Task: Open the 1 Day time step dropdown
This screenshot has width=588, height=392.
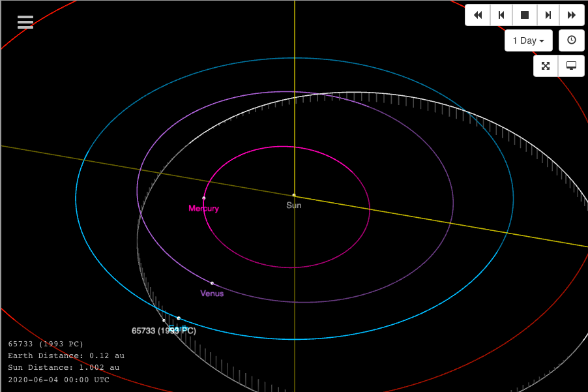Action: coord(529,40)
